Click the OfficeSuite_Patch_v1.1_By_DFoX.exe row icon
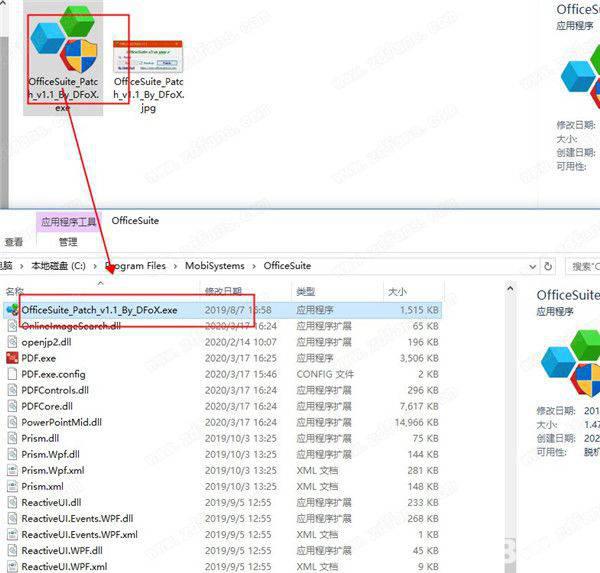The image size is (600, 573). (x=12, y=310)
